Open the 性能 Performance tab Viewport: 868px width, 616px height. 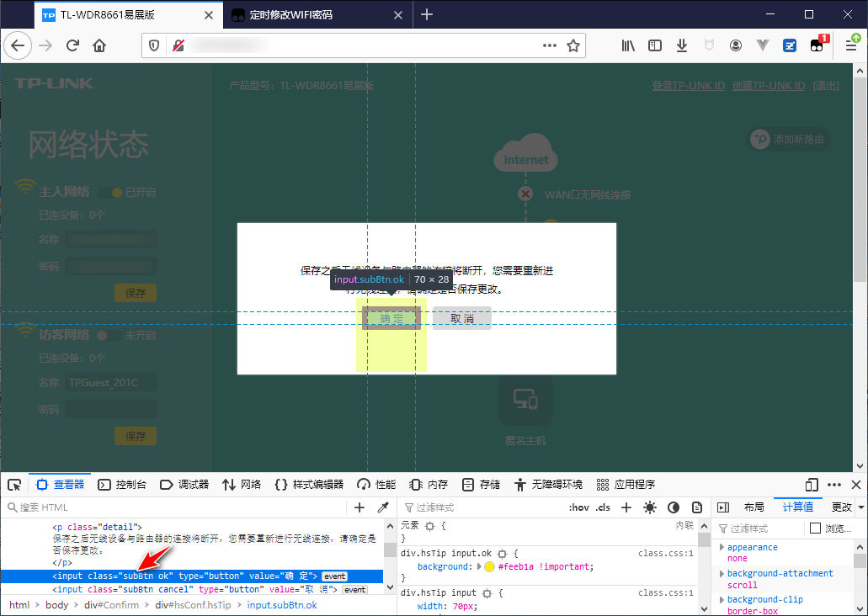pyautogui.click(x=376, y=485)
